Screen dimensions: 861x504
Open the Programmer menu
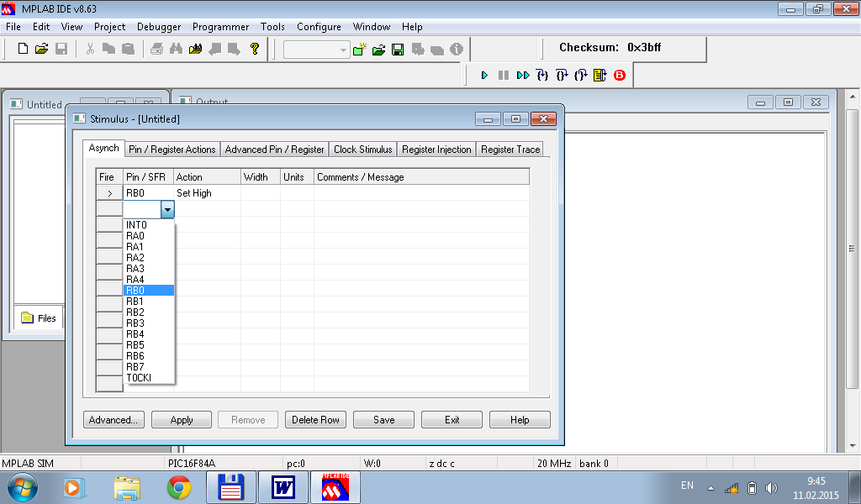click(x=220, y=27)
